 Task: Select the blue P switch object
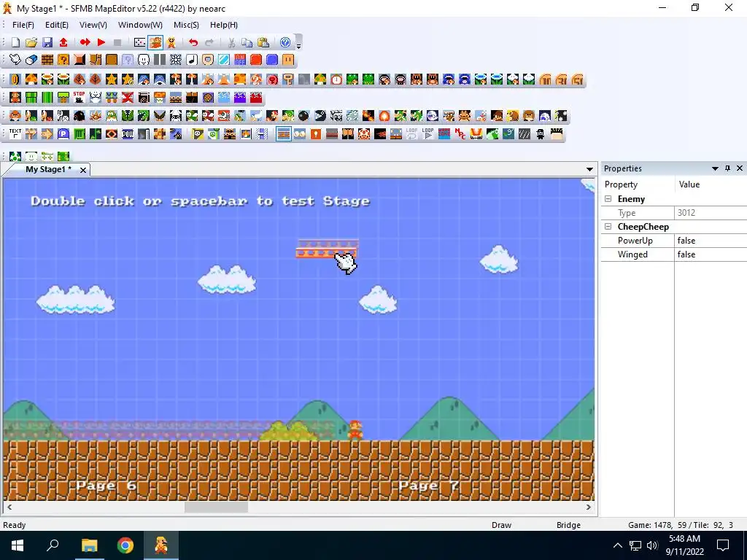pos(63,134)
